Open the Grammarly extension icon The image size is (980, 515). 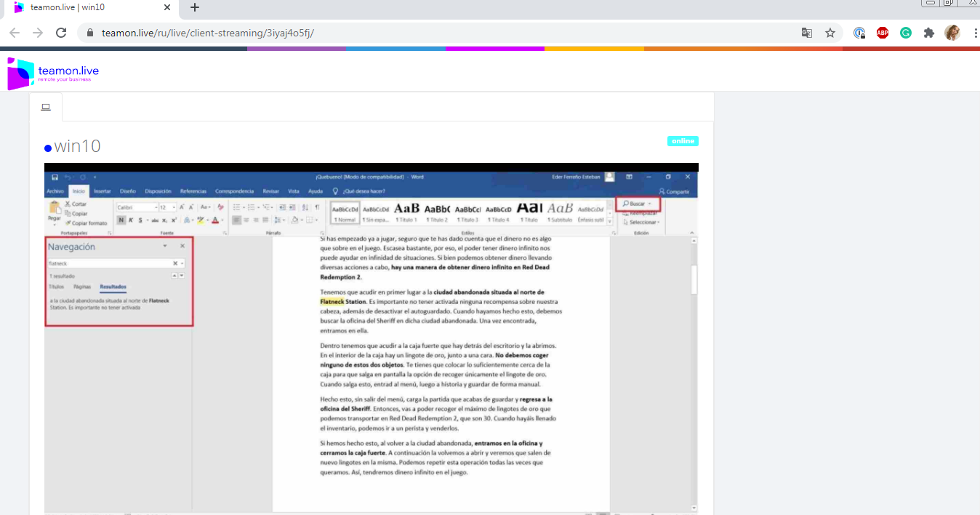point(906,33)
